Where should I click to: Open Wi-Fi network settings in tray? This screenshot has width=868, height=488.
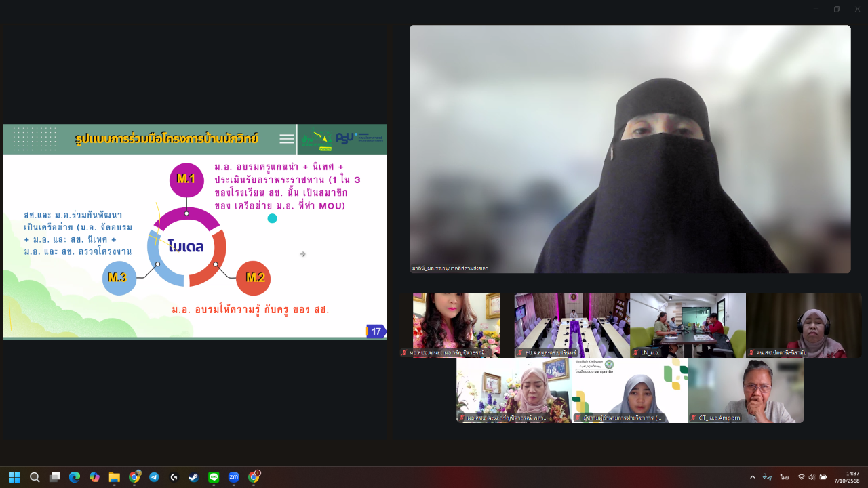click(x=802, y=477)
